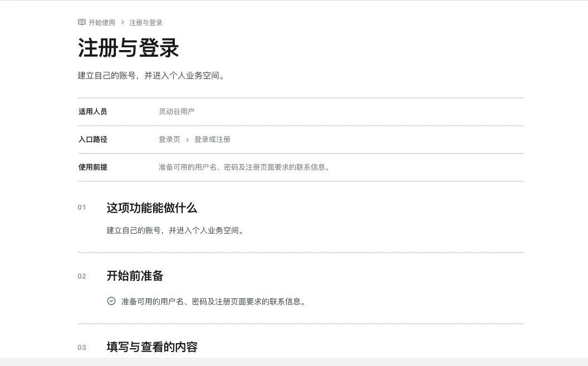Click the 使用前提 row label

click(92, 167)
